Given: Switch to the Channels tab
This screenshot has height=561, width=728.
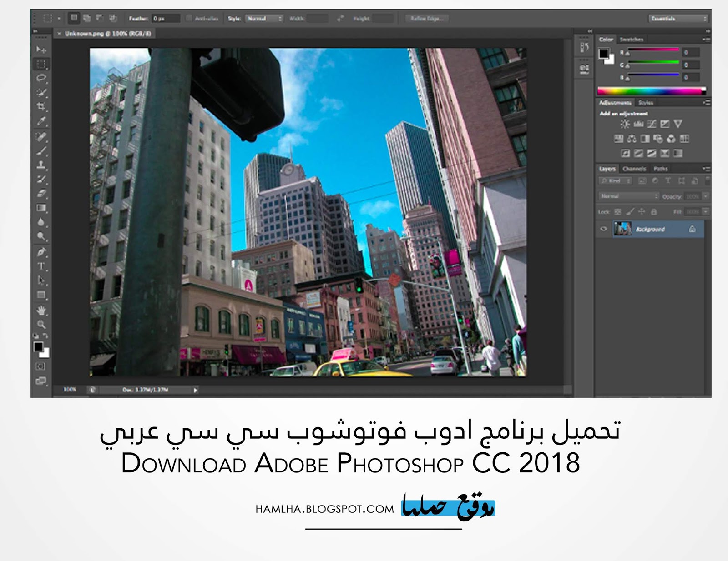Looking at the screenshot, I should (634, 169).
